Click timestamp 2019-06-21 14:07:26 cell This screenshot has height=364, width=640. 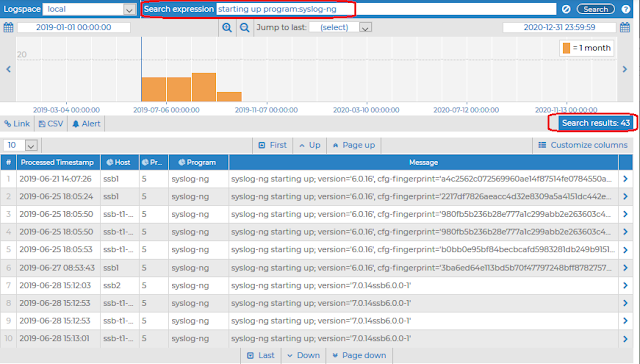tap(56, 179)
